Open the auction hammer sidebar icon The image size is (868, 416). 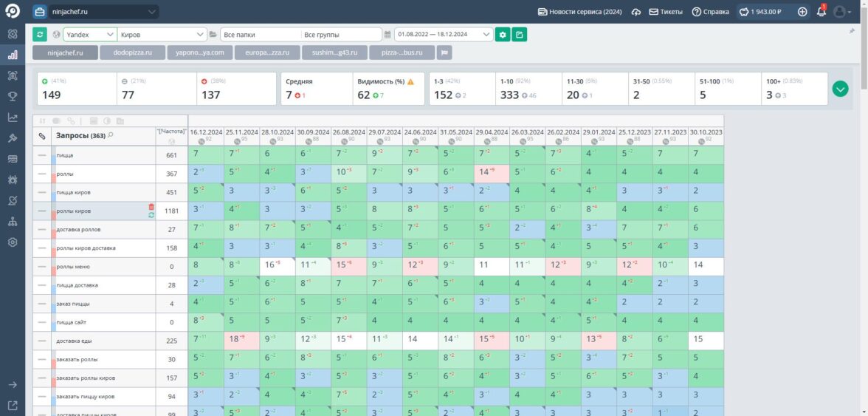click(12, 138)
